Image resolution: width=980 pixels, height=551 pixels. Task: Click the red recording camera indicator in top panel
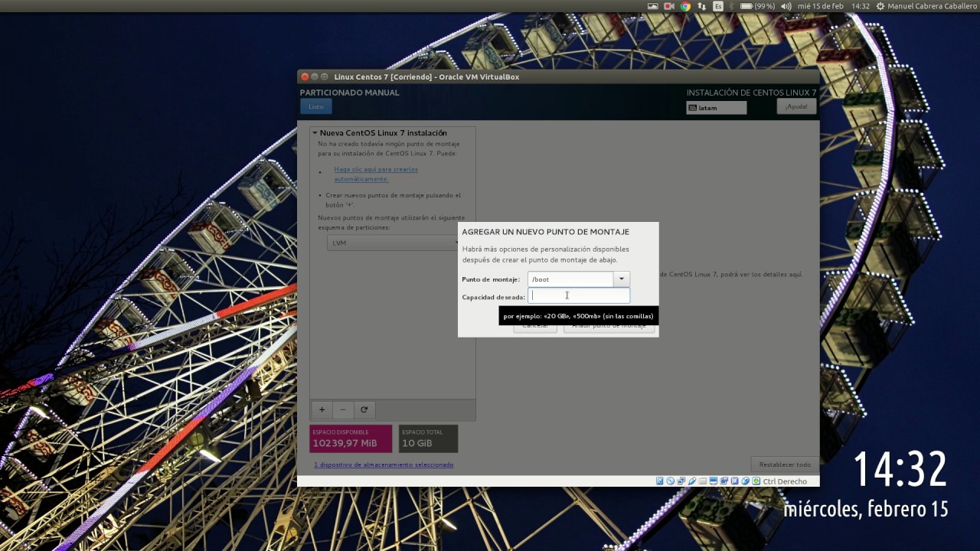[x=669, y=6]
